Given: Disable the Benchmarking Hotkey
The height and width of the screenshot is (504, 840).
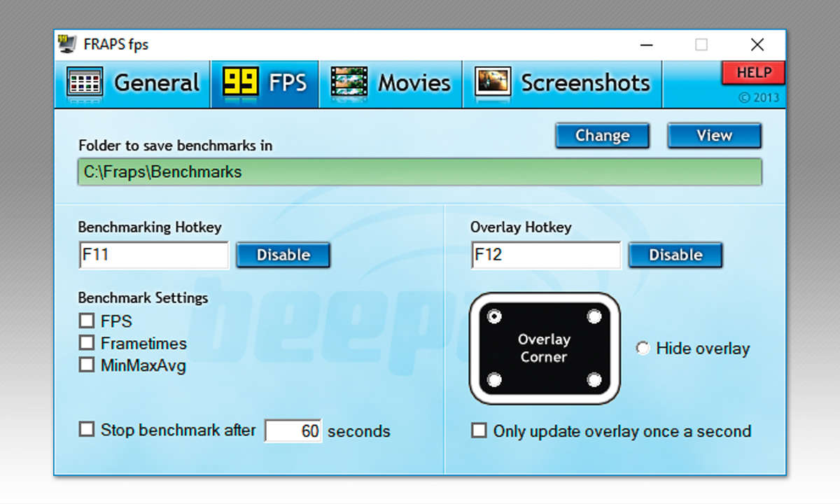Looking at the screenshot, I should point(283,255).
